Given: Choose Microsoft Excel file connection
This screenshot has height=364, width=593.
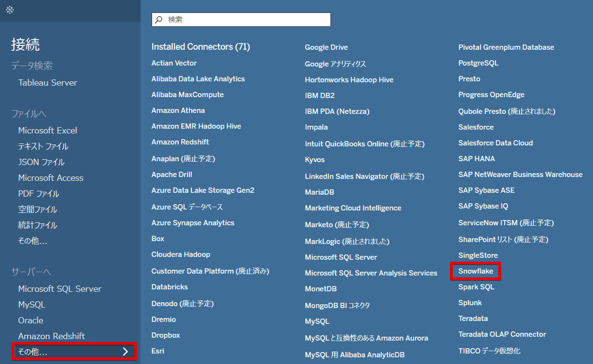Looking at the screenshot, I should (47, 131).
